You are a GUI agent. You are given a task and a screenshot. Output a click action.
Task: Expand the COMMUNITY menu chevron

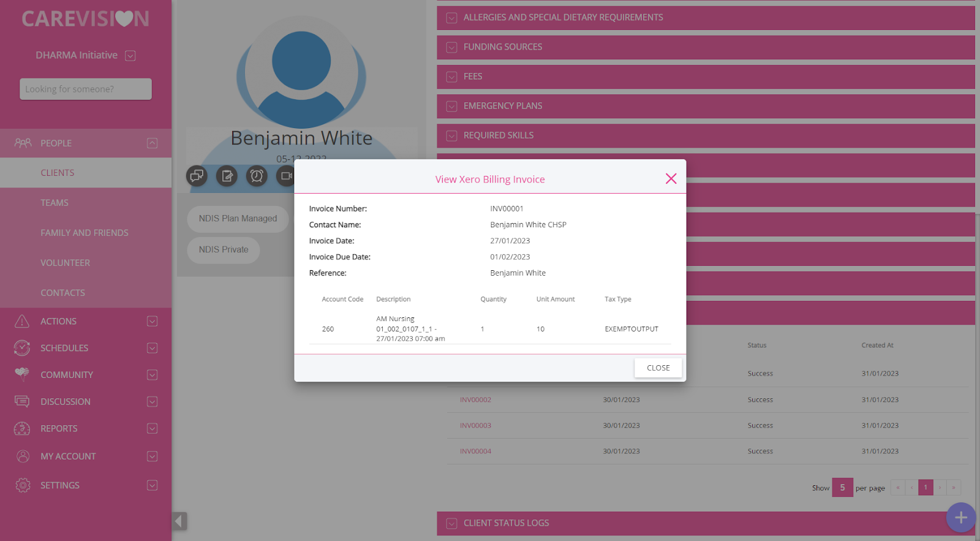point(153,375)
